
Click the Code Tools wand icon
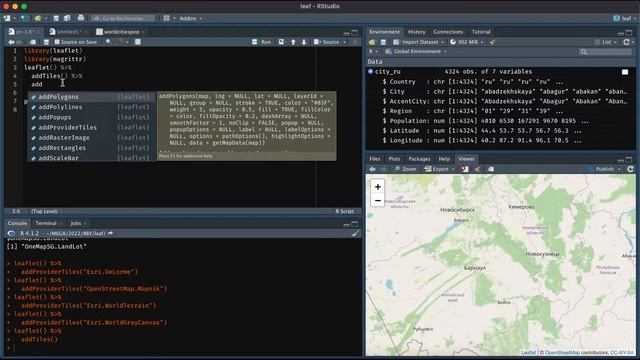tap(120, 42)
